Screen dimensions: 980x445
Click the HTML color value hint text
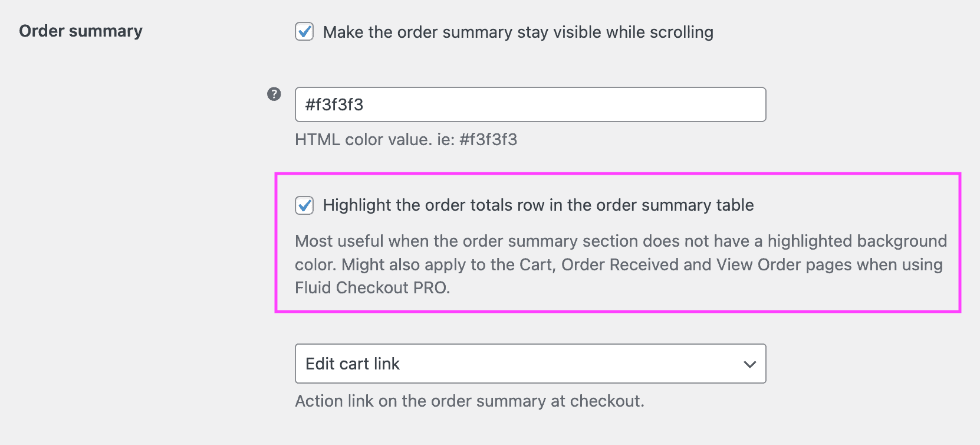point(406,140)
